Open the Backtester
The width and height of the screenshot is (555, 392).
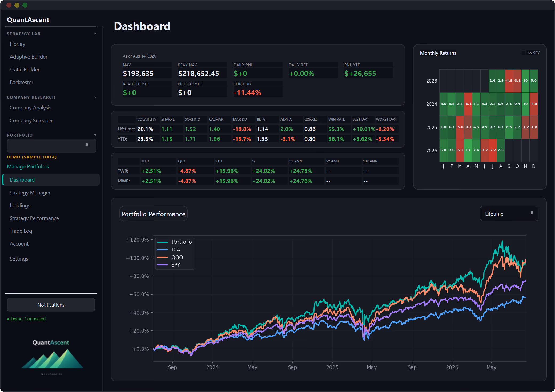[21, 82]
